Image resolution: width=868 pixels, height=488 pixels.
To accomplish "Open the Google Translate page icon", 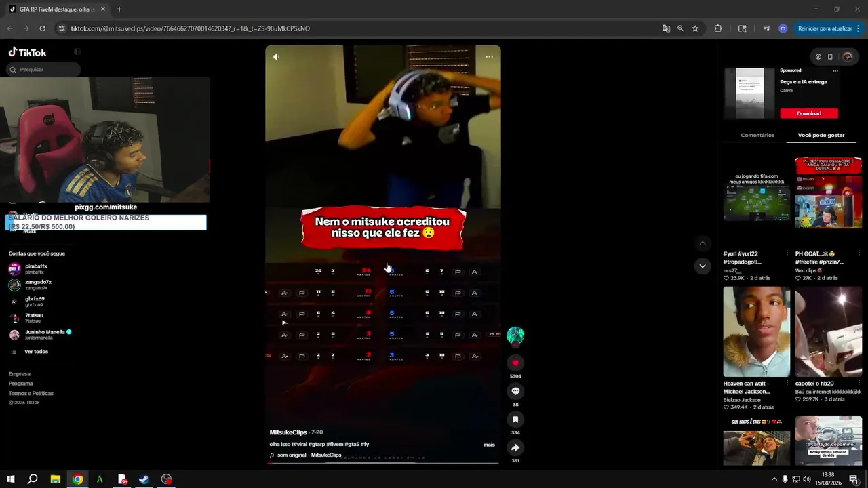I will pos(666,28).
